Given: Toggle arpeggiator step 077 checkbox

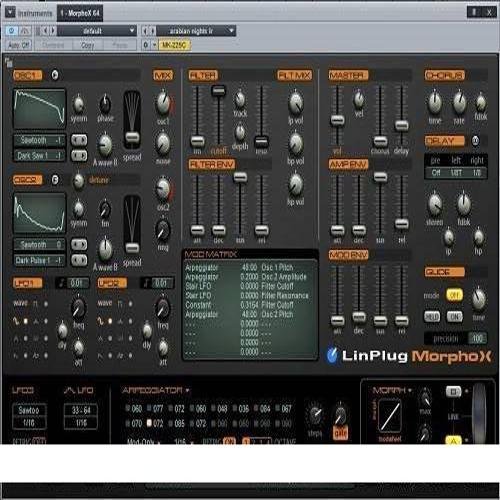Looking at the screenshot, I should click(149, 408).
